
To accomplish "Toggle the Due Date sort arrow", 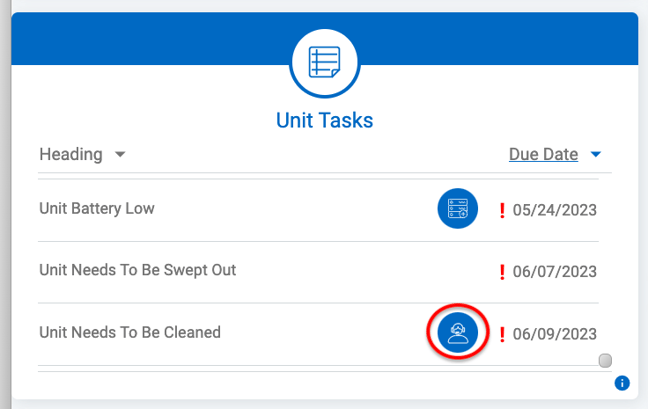I will [x=596, y=155].
